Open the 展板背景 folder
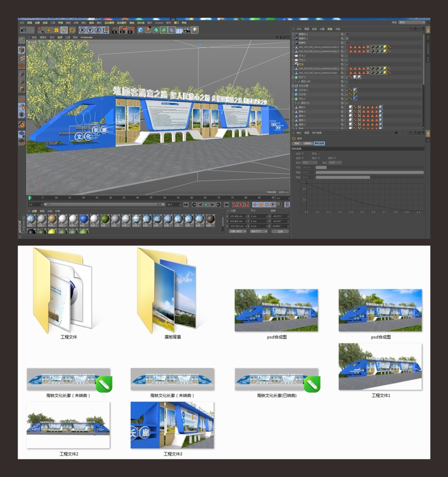The height and width of the screenshot is (477, 448). [x=166, y=294]
